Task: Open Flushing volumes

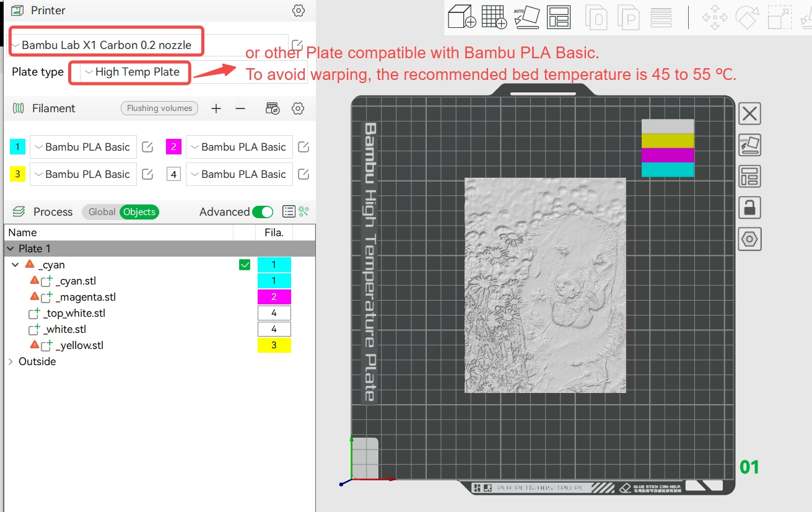Action: pos(159,108)
